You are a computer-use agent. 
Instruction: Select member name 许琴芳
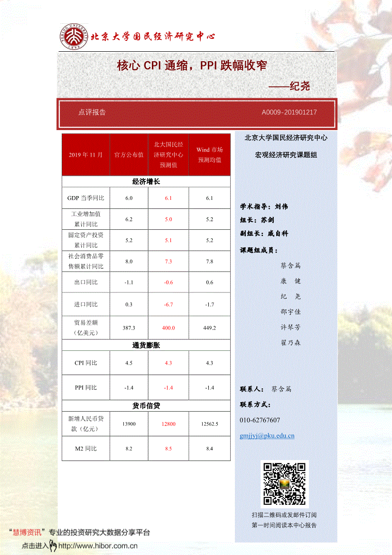pos(290,328)
